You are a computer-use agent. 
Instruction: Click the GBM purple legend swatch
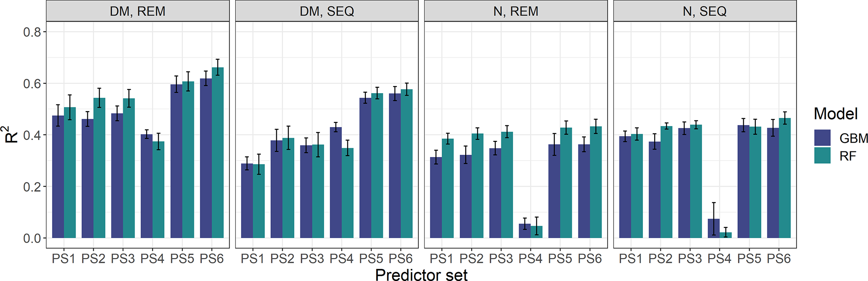(x=822, y=138)
